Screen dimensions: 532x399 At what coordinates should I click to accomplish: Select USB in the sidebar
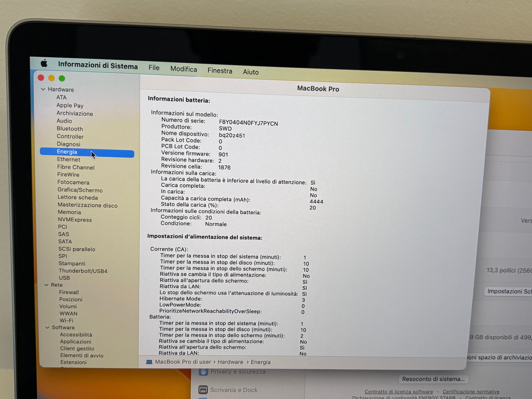click(x=64, y=278)
